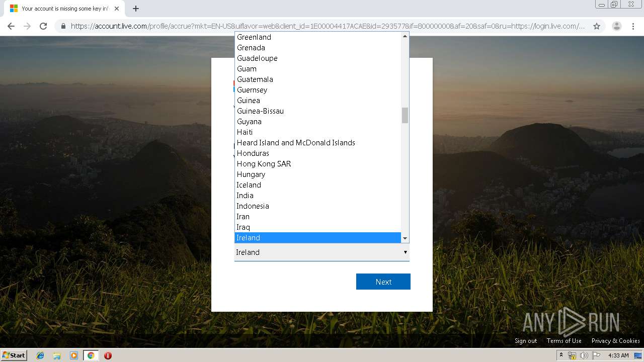The height and width of the screenshot is (362, 644).
Task: Open media player taskbar icon
Action: click(74, 355)
